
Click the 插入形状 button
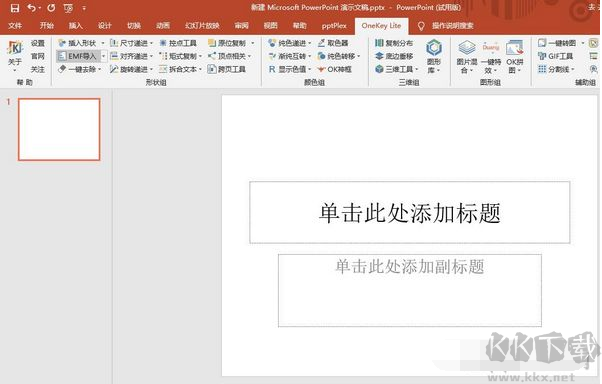pyautogui.click(x=78, y=43)
